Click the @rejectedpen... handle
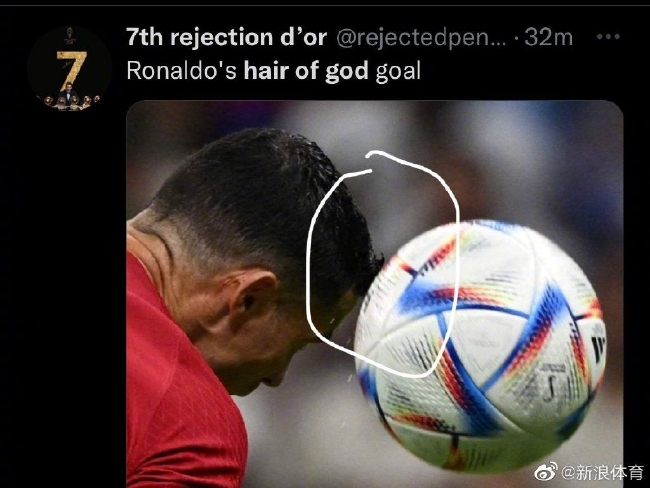Image resolution: width=650 pixels, height=488 pixels. coord(421,38)
